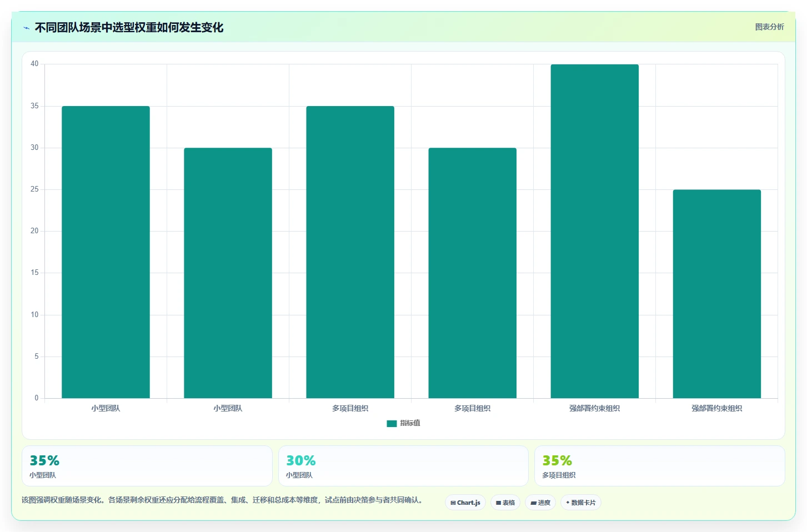The width and height of the screenshot is (807, 532).
Task: Toggle the 指标值 legend color swatch
Action: click(392, 423)
